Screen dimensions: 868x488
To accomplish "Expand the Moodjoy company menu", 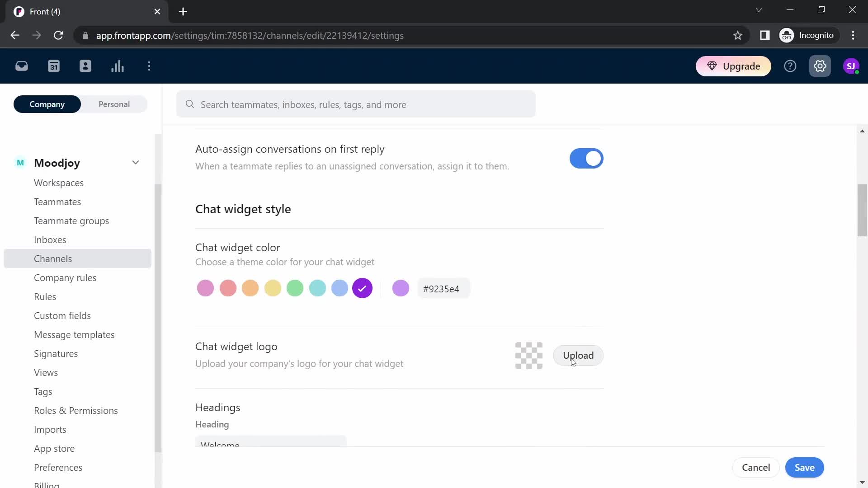I will click(x=136, y=162).
